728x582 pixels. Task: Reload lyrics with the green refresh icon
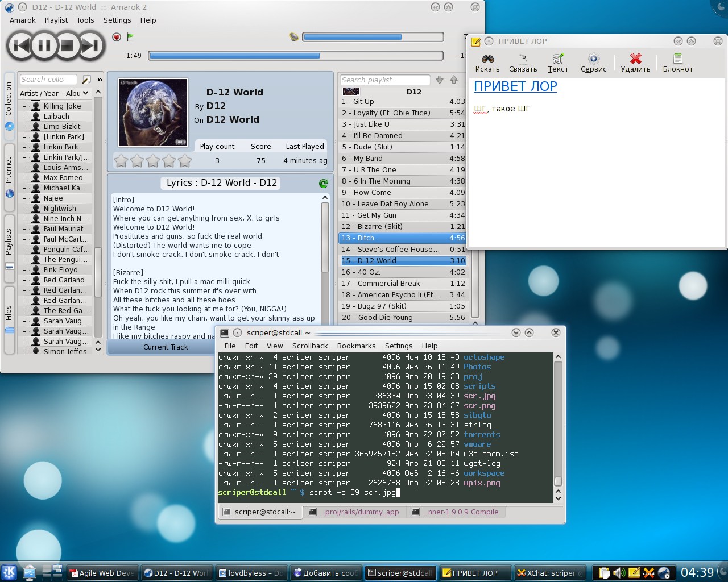coord(324,183)
